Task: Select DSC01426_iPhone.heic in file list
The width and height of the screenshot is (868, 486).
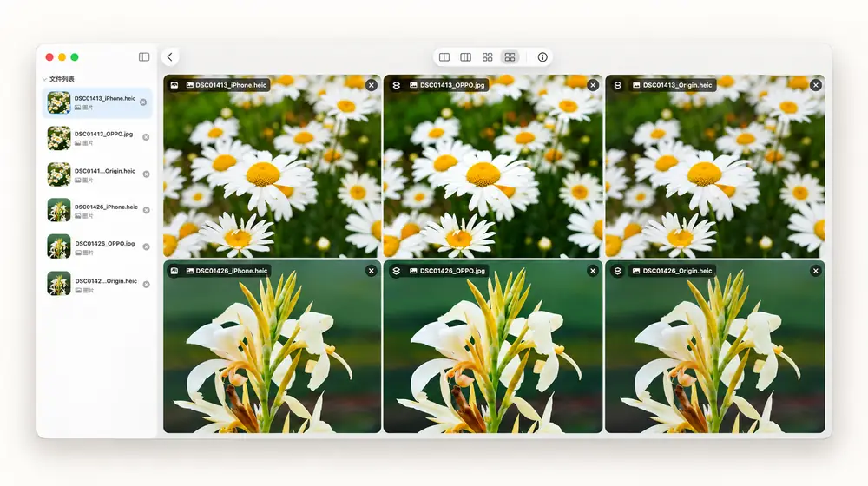Action: [97, 210]
